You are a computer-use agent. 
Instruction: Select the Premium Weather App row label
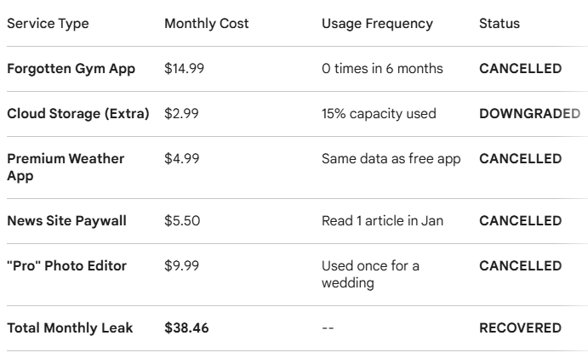[66, 167]
